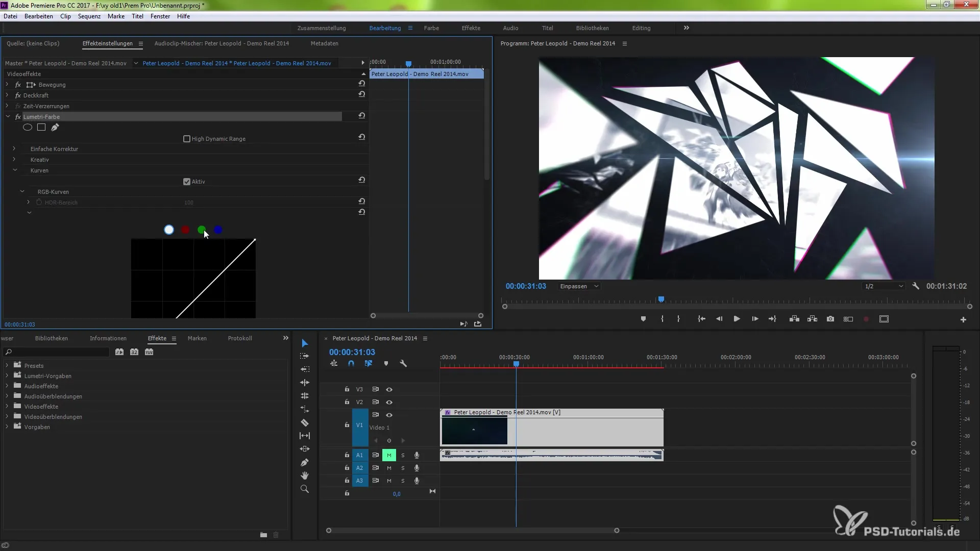Select the red curve channel
The image size is (980, 551).
coord(185,230)
